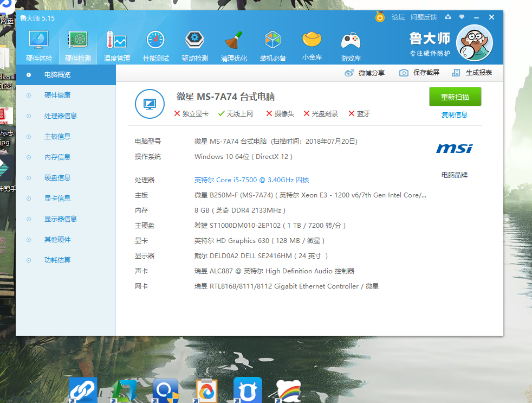Open the title bar dropdown arrow menu
The image size is (532, 403).
coord(462,17)
